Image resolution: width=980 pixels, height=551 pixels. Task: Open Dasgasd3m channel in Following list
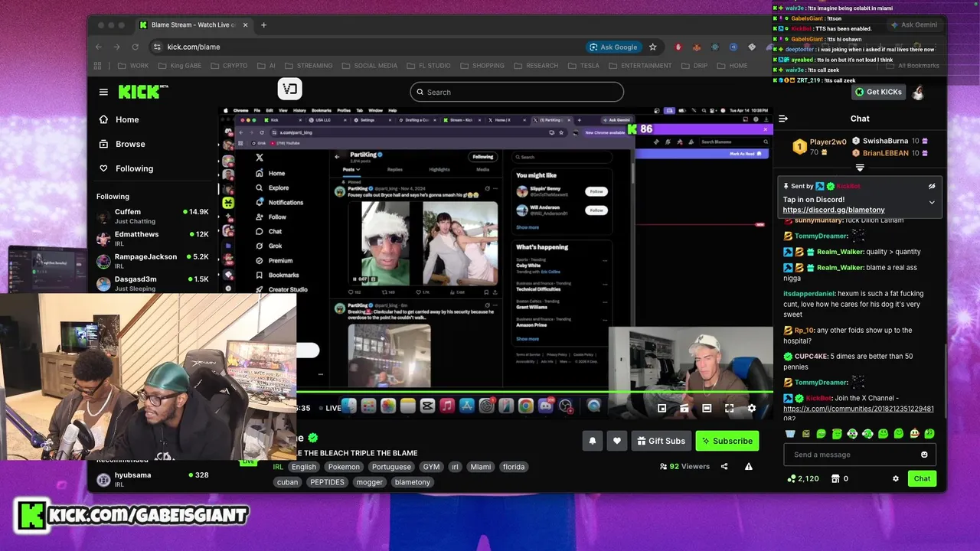pyautogui.click(x=153, y=283)
